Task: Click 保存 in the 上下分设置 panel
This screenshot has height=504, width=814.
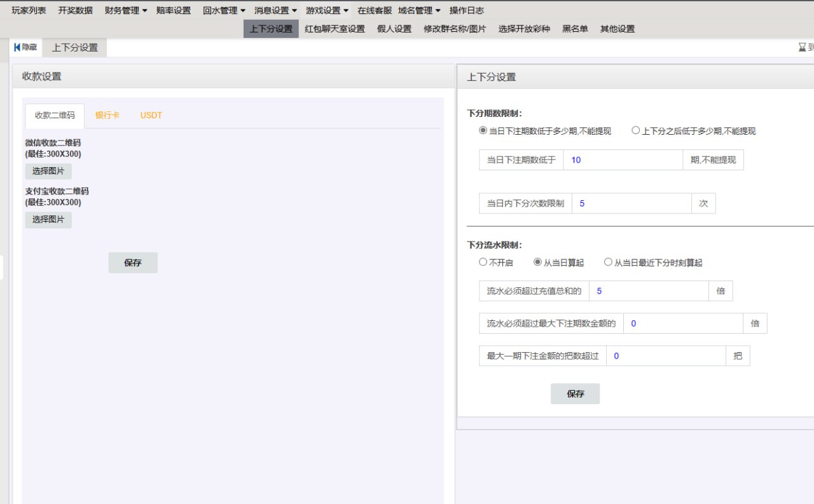Action: (x=575, y=393)
